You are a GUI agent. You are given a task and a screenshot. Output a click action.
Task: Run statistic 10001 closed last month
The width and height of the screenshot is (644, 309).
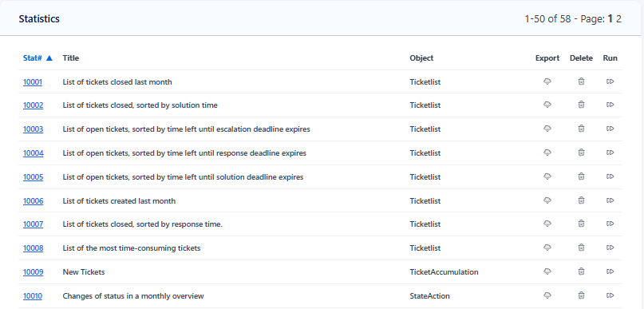610,81
